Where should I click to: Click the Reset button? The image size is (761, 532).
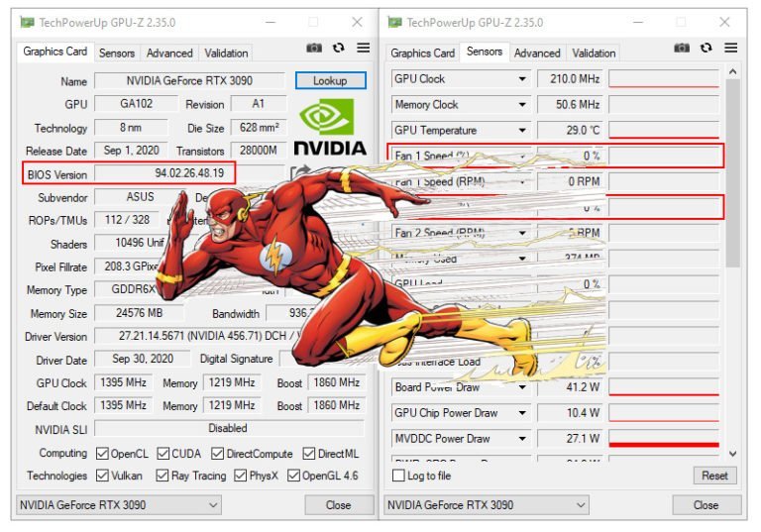pos(714,476)
